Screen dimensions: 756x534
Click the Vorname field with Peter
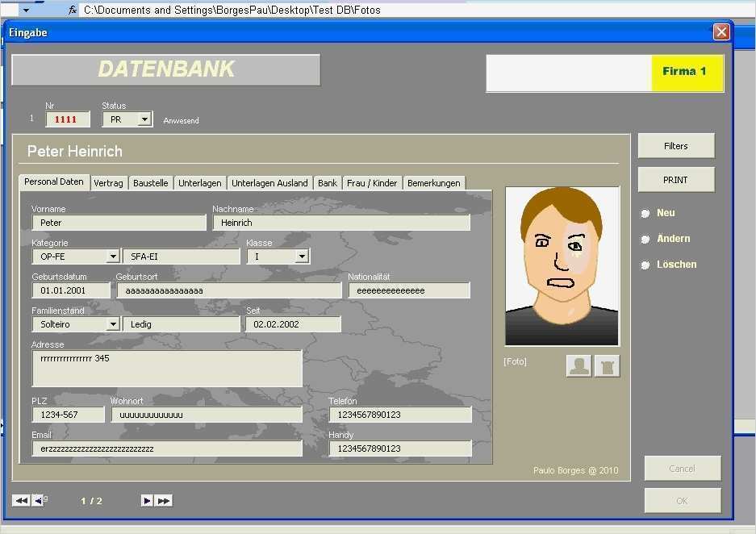tap(119, 223)
